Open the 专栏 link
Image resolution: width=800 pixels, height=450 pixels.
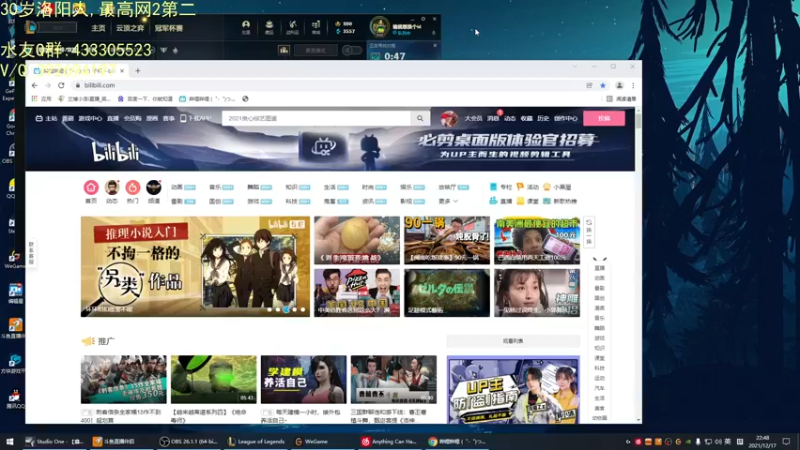click(501, 187)
